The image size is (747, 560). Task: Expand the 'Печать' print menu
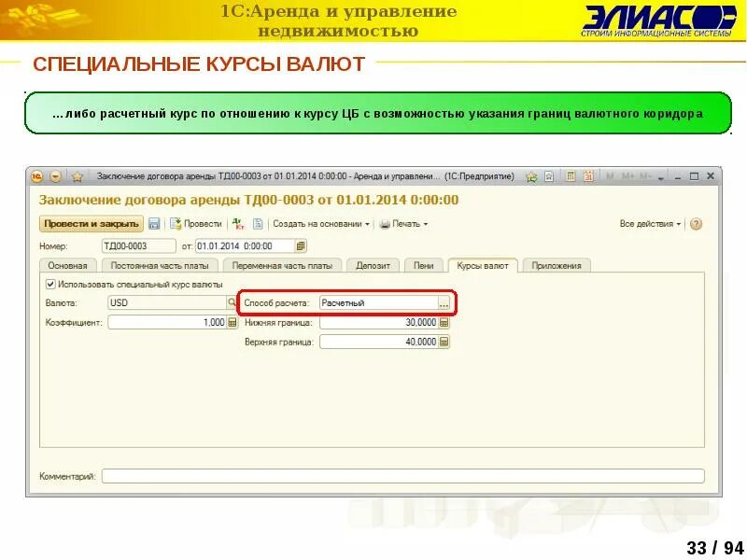coord(403,223)
